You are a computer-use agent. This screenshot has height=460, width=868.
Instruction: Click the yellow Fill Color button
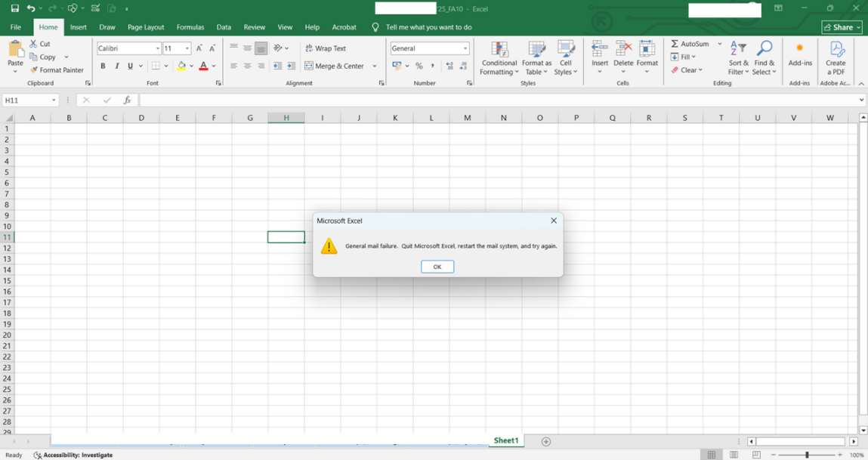tap(181, 66)
